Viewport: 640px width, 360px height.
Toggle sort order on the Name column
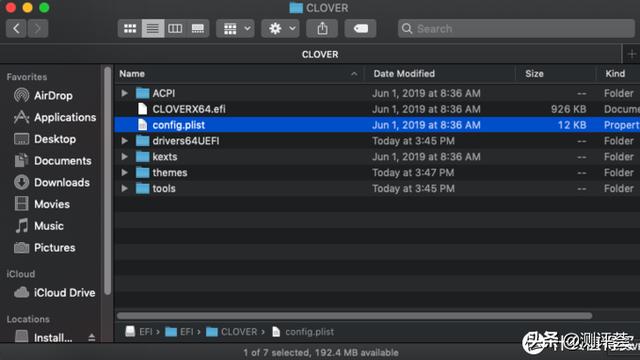(239, 74)
